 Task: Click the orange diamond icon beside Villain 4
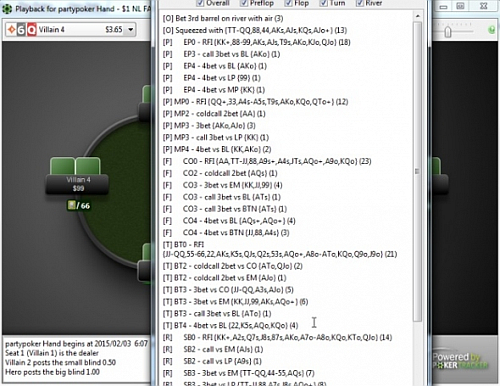point(11,30)
